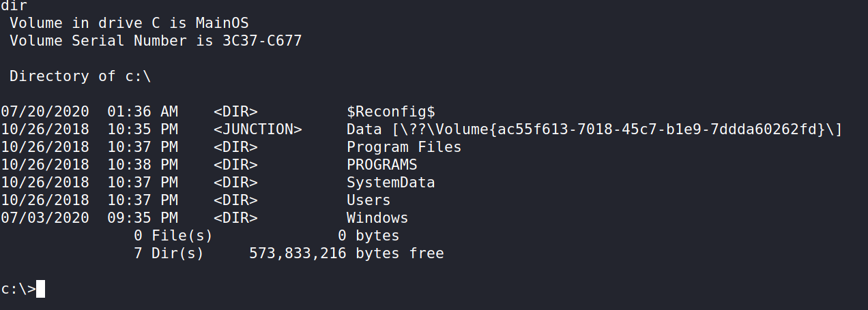Click the $Reconfig$ directory name
This screenshot has width=868, height=310.
(390, 112)
